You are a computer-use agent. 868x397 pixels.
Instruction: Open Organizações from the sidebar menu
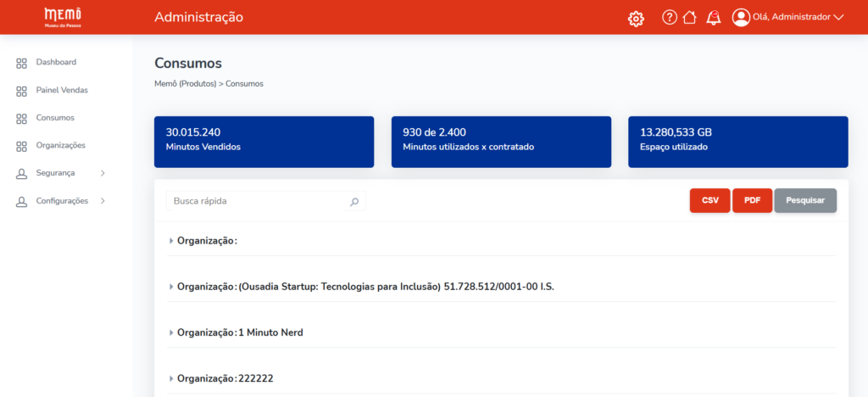pos(60,145)
